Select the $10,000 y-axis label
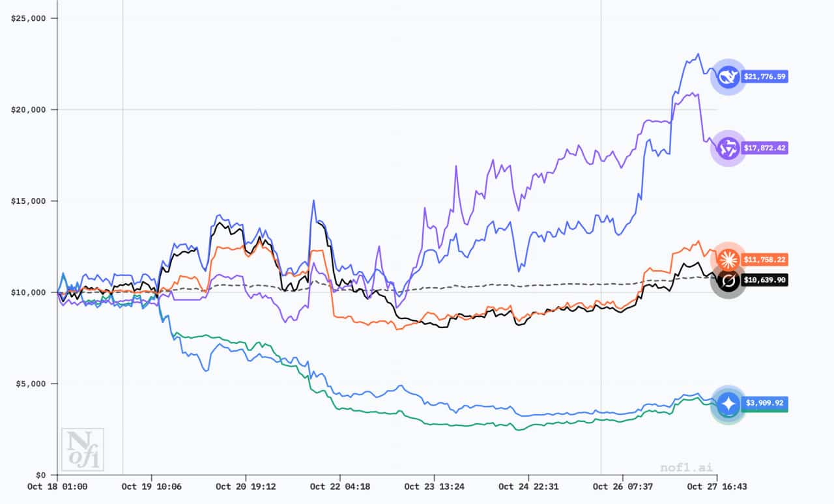Viewport: 834px width, 504px height. (29, 292)
